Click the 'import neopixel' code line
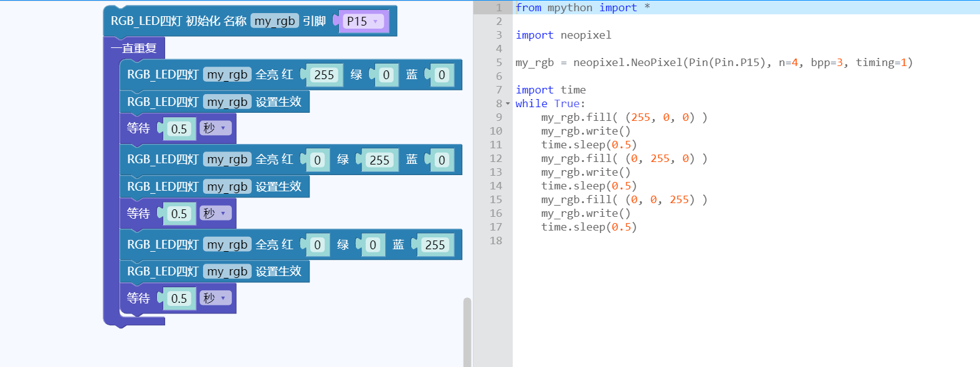Image resolution: width=980 pixels, height=367 pixels. [563, 35]
